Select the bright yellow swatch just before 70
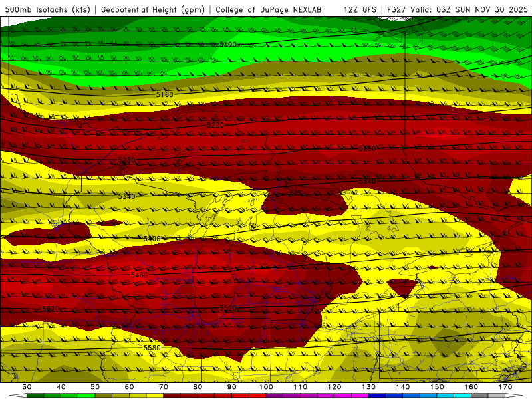The height and width of the screenshot is (399, 532). 155,396
